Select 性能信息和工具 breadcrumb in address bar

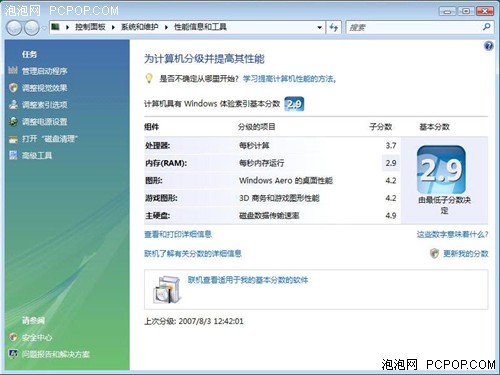click(x=200, y=27)
